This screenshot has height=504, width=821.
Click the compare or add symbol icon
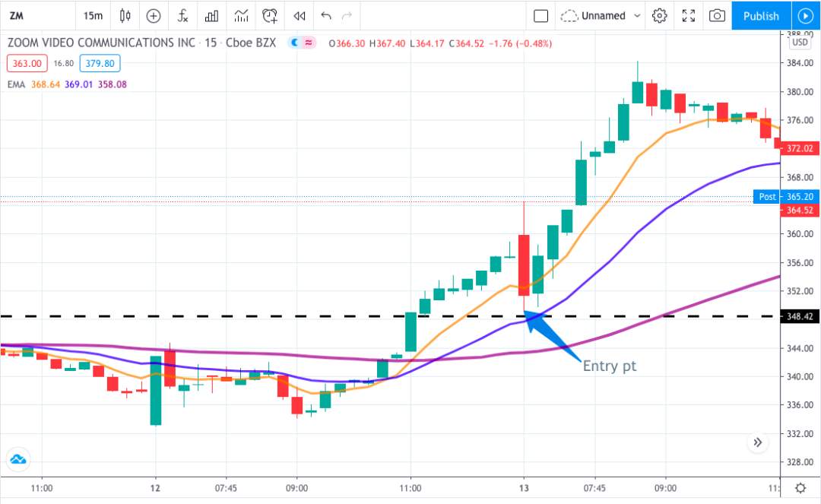pyautogui.click(x=154, y=16)
